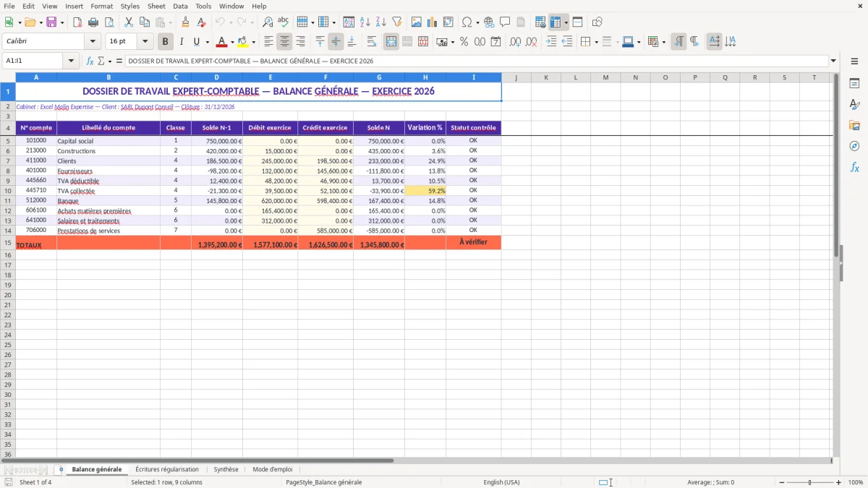Toggle Italic formatting
Image resolution: width=868 pixels, height=488 pixels.
click(x=182, y=42)
